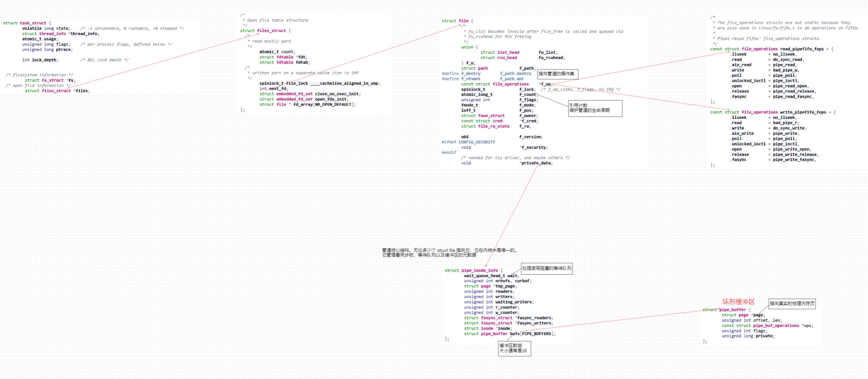Select the red '环形缓冲区' heading text
Viewport: 868px width, 379px height.
(x=738, y=302)
